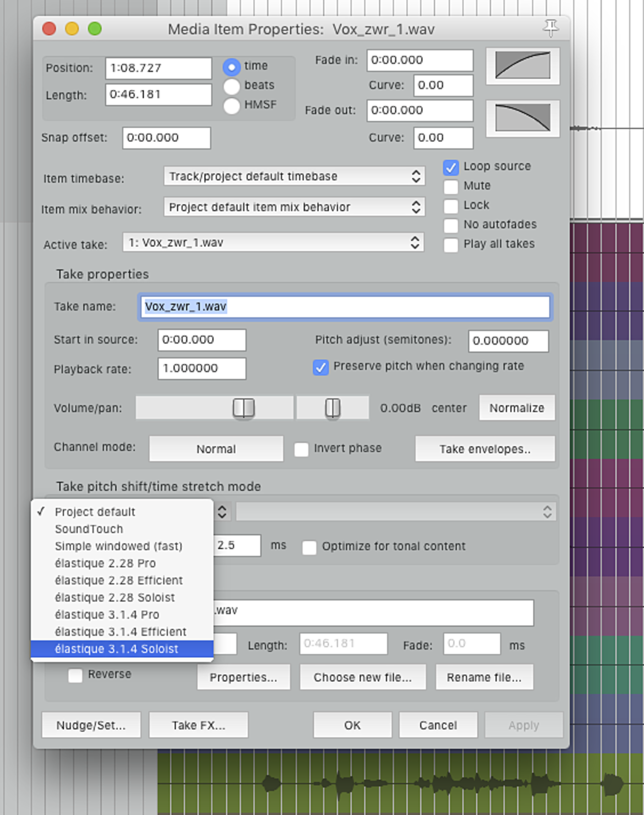Open Take envelopes
Screen dimensions: 644x815
point(485,449)
